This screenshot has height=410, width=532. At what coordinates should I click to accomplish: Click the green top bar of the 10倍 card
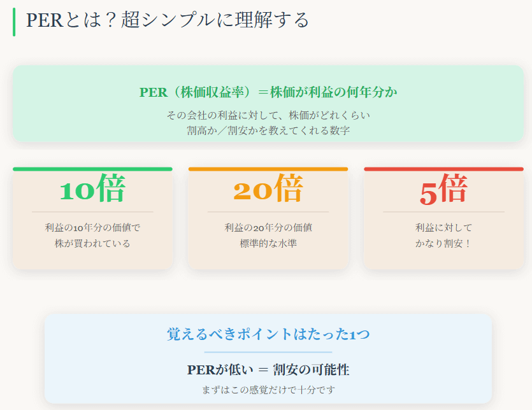92,169
